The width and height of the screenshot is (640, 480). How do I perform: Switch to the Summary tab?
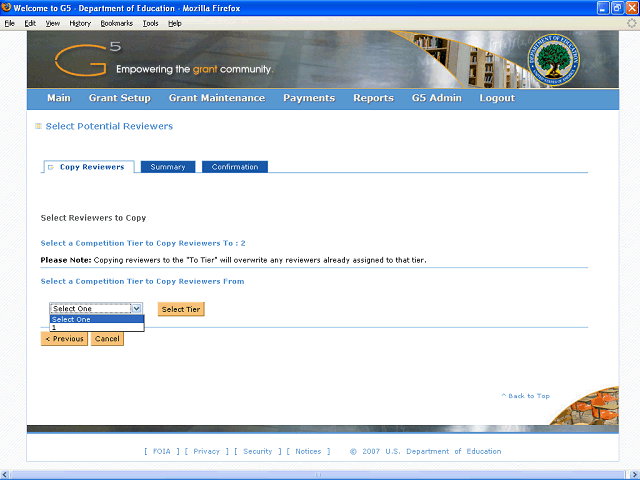pos(168,167)
